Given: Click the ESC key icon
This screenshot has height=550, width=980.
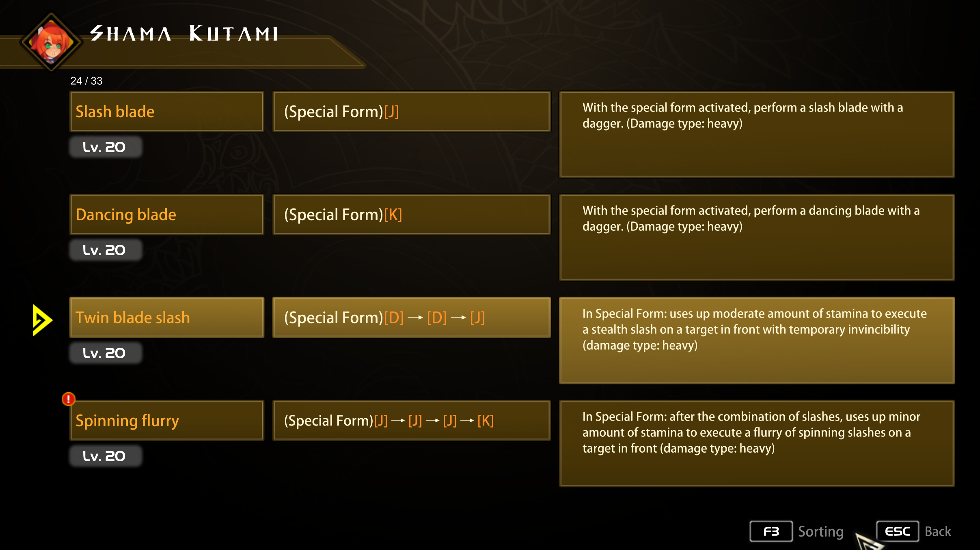Looking at the screenshot, I should coord(898,531).
